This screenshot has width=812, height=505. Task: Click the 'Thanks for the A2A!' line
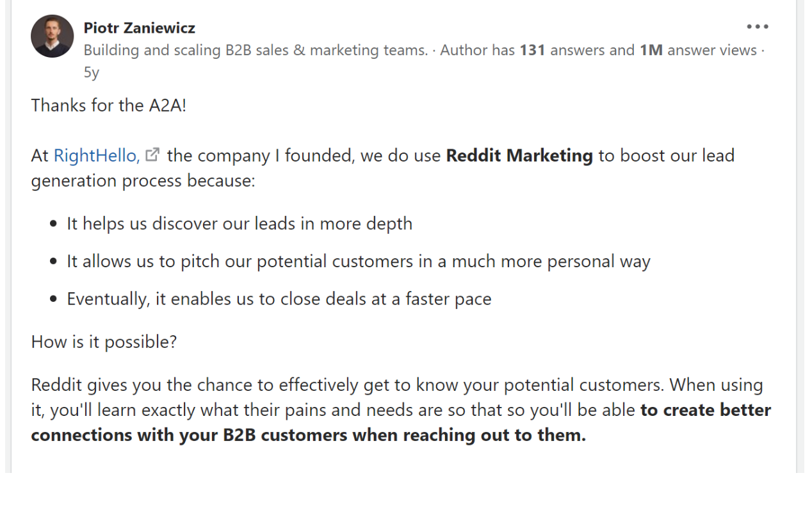click(109, 105)
